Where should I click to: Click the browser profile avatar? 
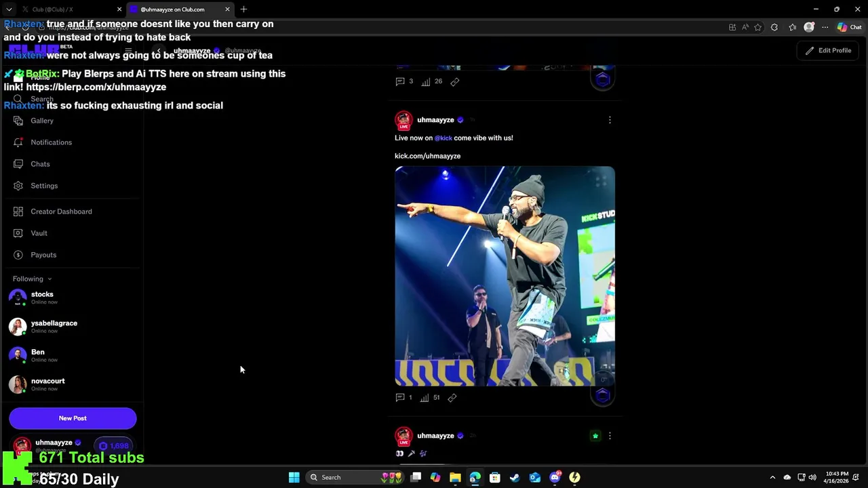click(x=809, y=27)
